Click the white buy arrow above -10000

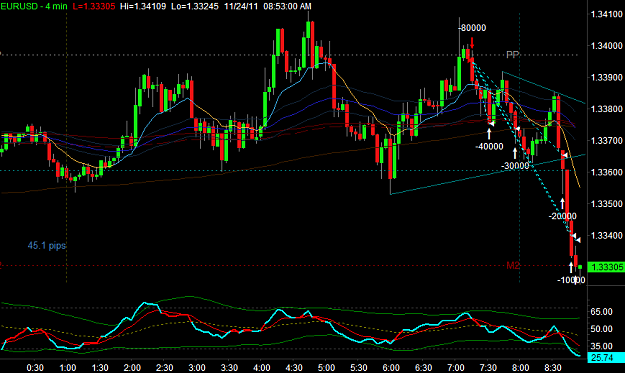(571, 267)
